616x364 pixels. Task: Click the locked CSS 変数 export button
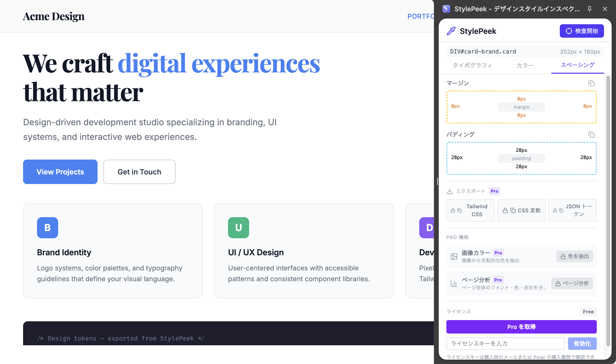(521, 210)
